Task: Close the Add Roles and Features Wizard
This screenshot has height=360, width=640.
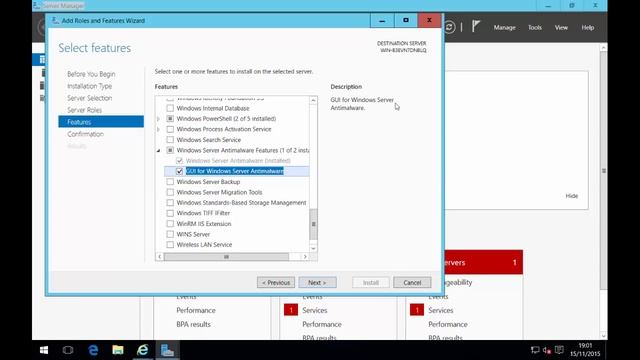Action: coord(429,20)
